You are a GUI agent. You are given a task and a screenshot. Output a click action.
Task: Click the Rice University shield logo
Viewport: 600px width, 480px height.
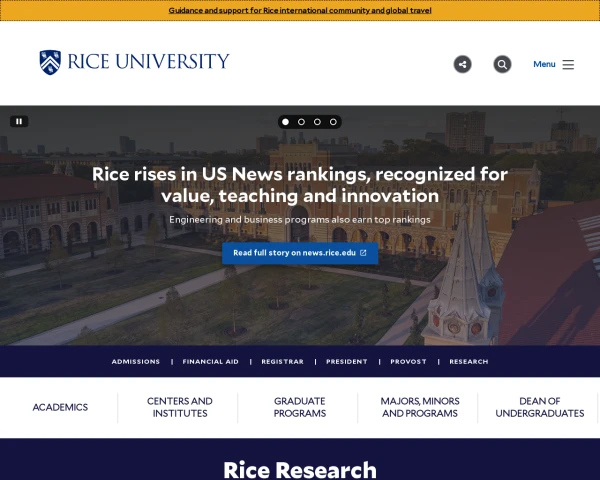(x=50, y=62)
